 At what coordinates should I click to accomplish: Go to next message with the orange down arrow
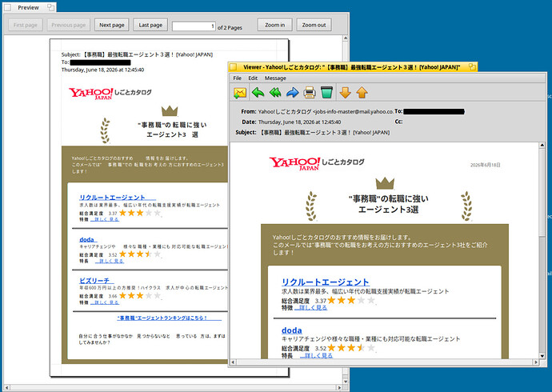point(345,93)
